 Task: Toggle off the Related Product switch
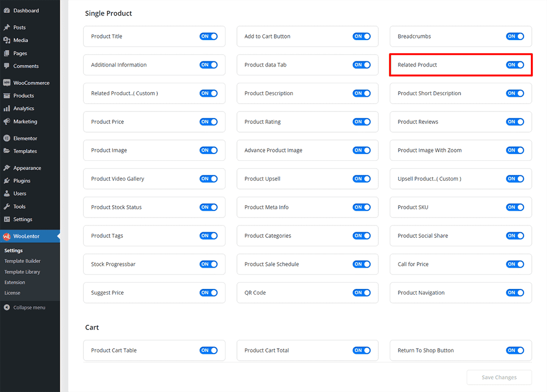tap(515, 65)
